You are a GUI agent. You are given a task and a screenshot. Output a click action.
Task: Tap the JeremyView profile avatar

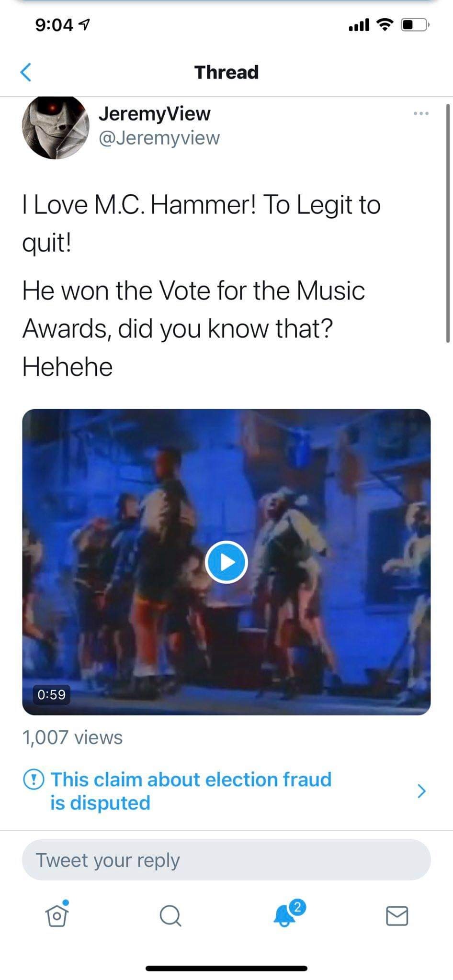56,127
